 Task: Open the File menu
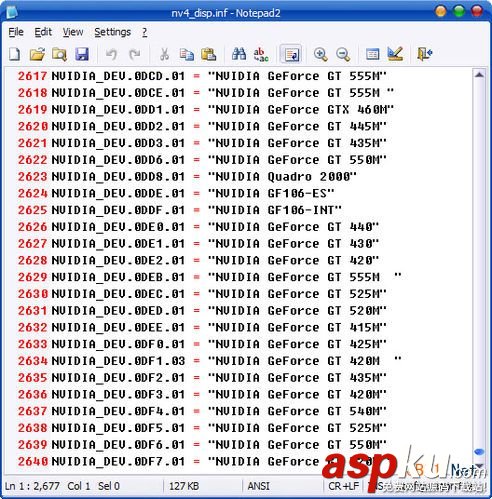16,32
